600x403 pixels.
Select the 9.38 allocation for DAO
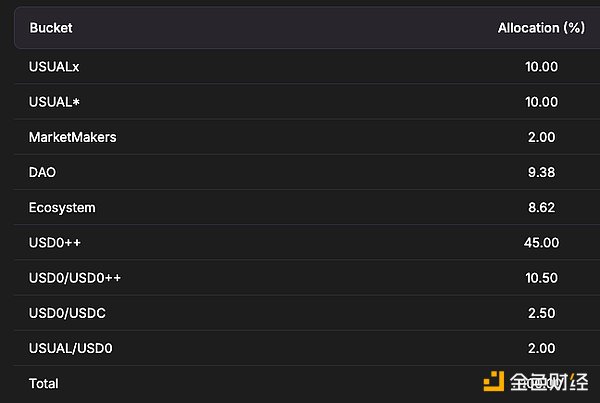544,172
